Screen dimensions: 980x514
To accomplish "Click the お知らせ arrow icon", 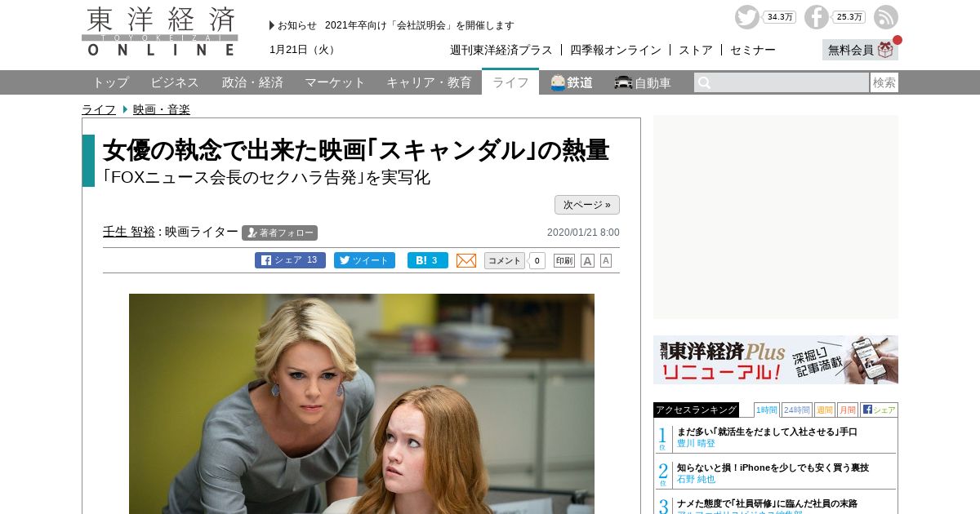I will tap(272, 25).
